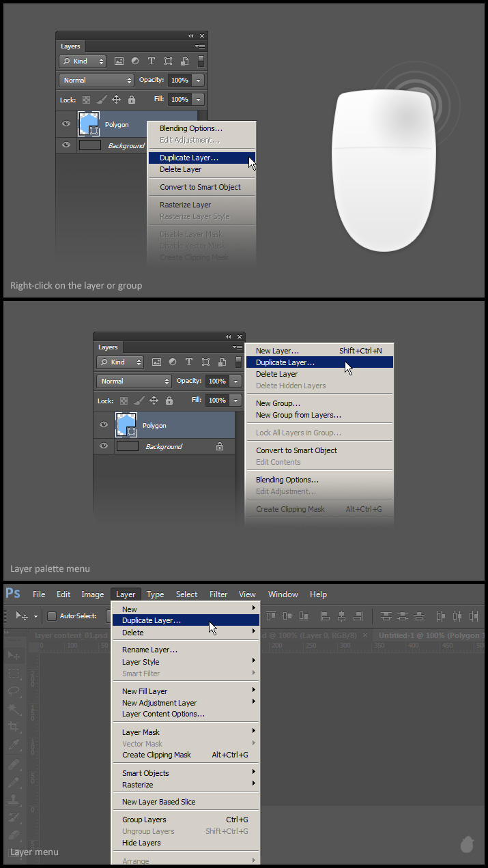Image resolution: width=488 pixels, height=868 pixels.
Task: Click the lock icon on the Background layer
Action: tap(219, 446)
